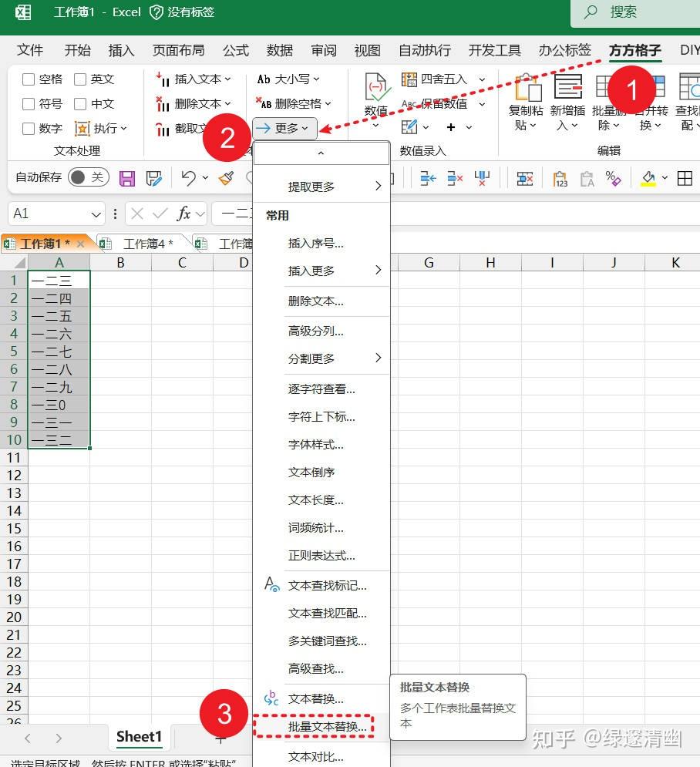Click the Undo arrow icon
This screenshot has height=767, width=700.
pyautogui.click(x=188, y=178)
